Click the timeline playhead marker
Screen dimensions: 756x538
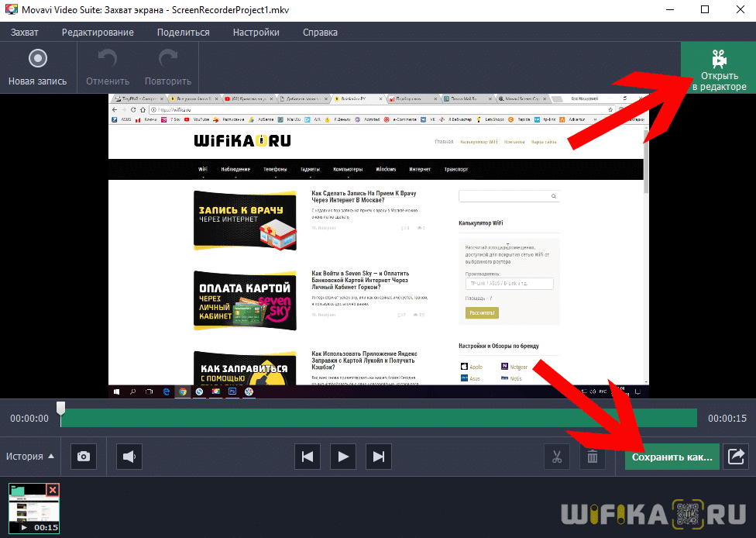[x=60, y=409]
